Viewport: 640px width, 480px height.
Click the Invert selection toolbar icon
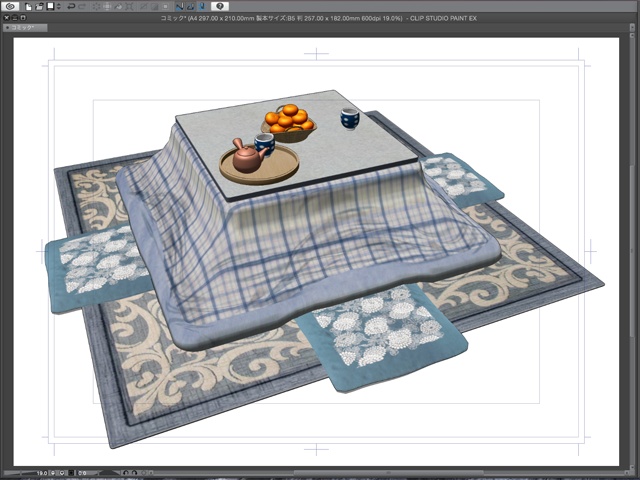(155, 7)
